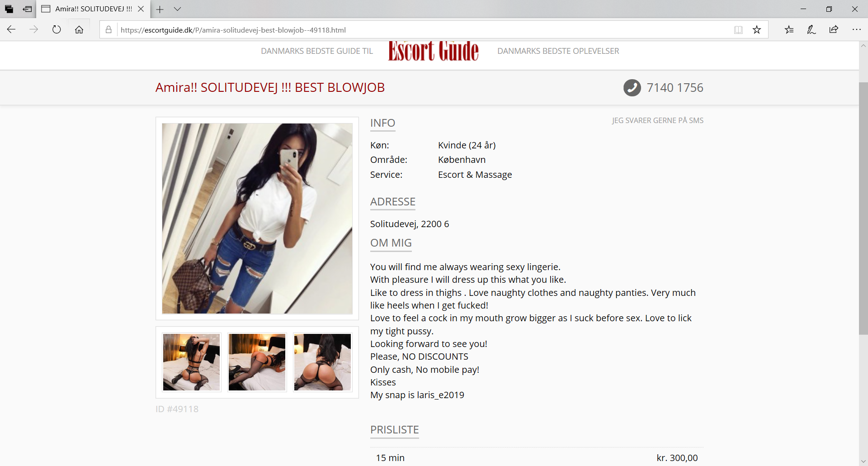Viewport: 868px width, 466px height.
Task: Show tabs you've set aside
Action: 9,9
